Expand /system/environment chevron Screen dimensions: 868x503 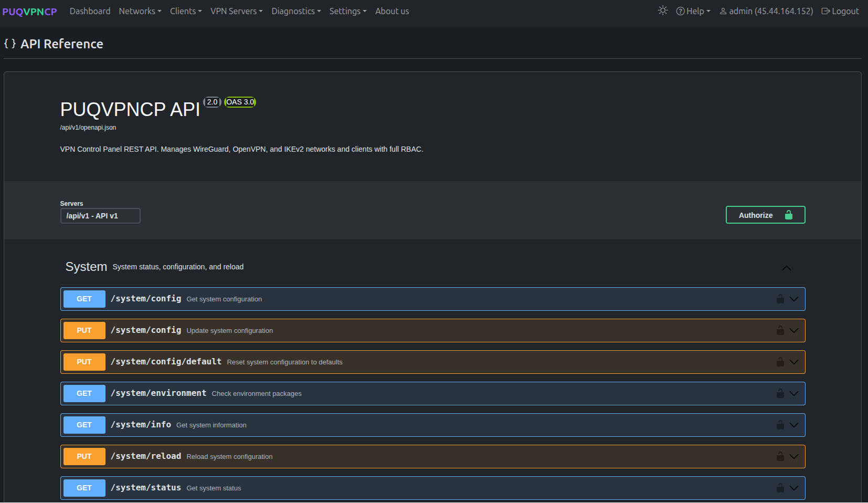pos(794,393)
